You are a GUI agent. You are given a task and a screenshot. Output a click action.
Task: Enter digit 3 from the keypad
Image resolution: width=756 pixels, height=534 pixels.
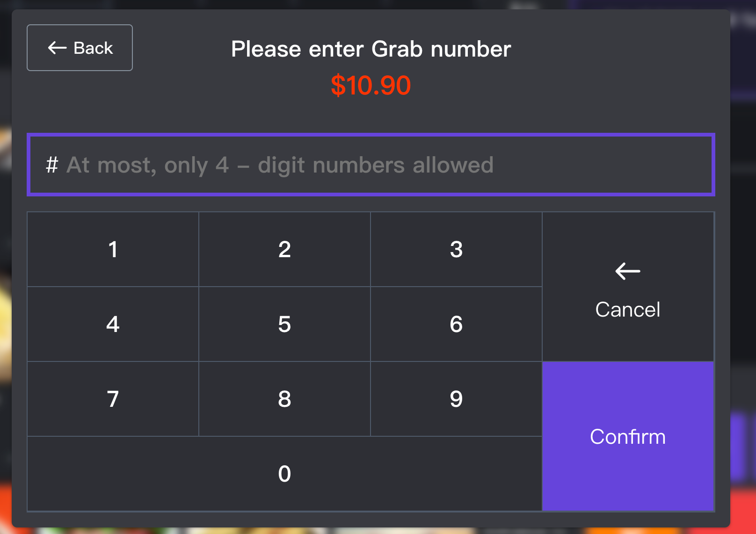pyautogui.click(x=456, y=249)
